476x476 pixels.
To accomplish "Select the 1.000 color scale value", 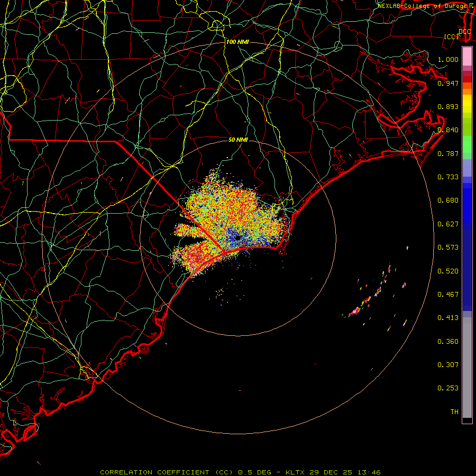I will pyautogui.click(x=448, y=59).
